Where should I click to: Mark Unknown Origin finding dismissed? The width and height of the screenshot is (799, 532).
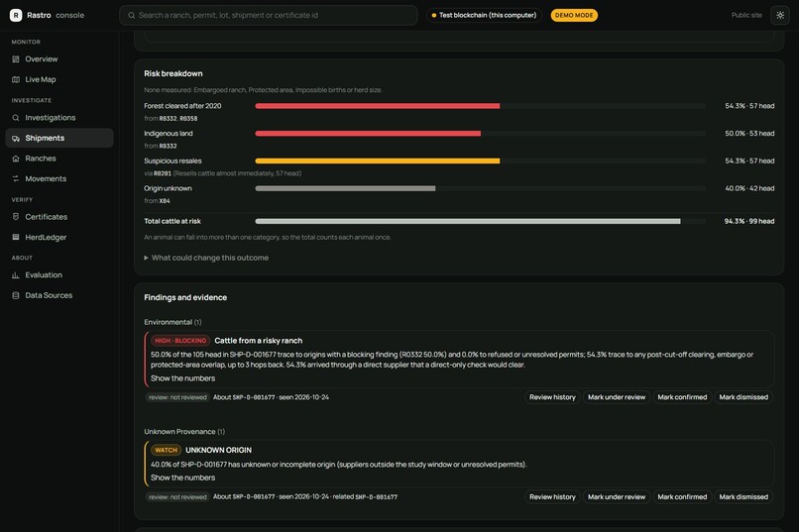click(743, 497)
